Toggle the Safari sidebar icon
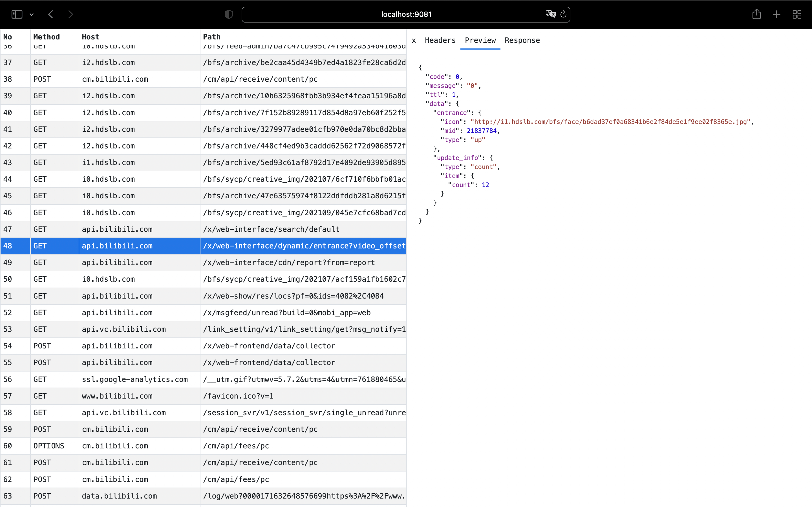The height and width of the screenshot is (507, 812). tap(17, 14)
